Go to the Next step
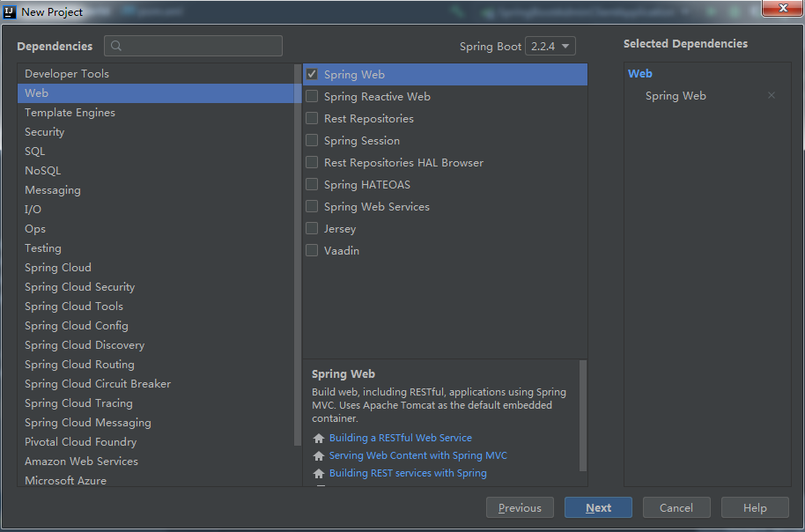This screenshot has width=805, height=532. [x=598, y=508]
